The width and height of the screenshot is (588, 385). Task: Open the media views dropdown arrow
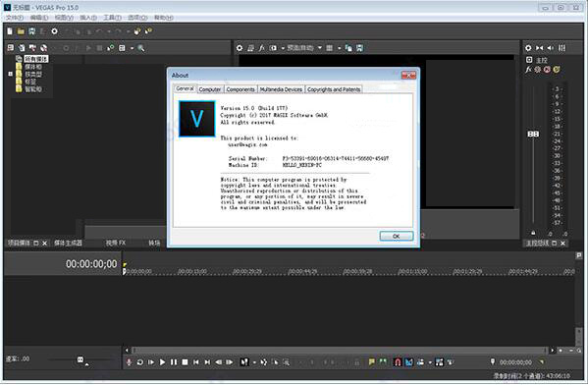[x=132, y=48]
